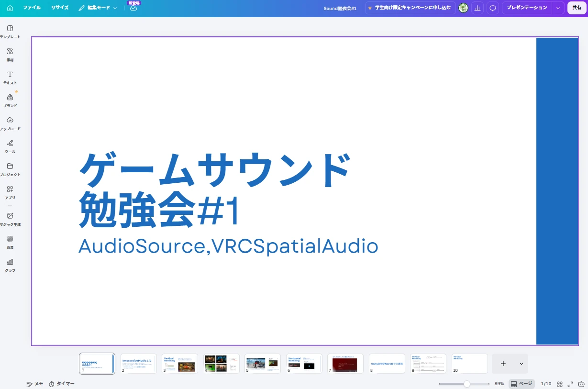Open the ツール tools panel
588x389 pixels.
(10, 146)
